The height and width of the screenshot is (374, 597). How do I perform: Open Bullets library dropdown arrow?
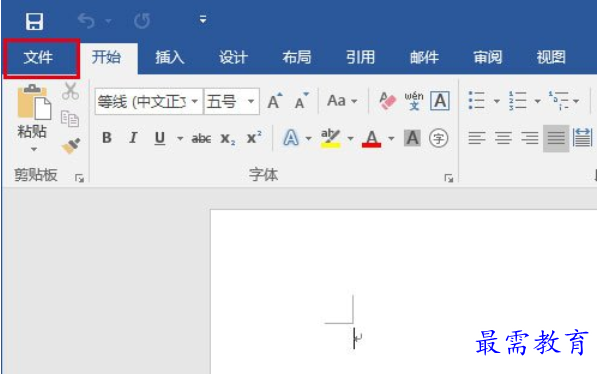point(496,101)
